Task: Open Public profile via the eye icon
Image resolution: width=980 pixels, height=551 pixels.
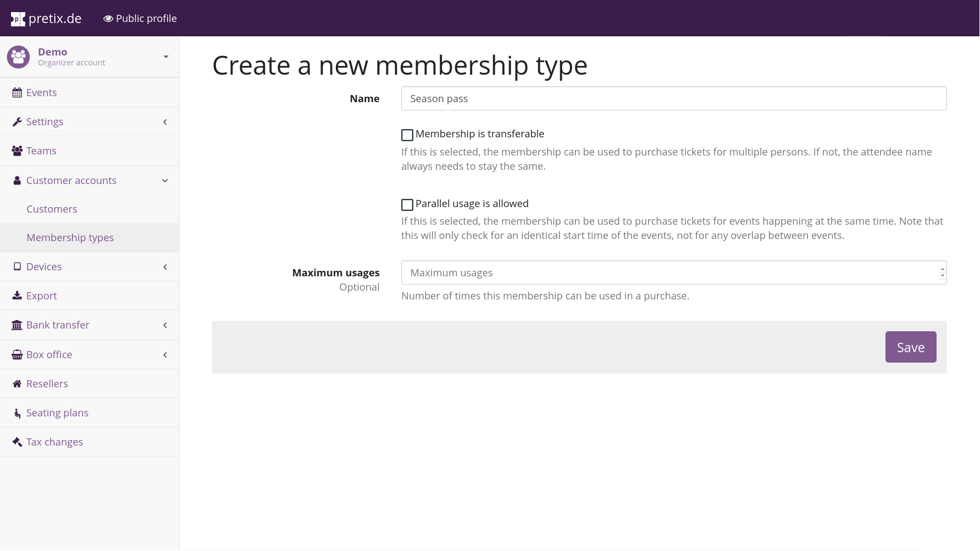Action: (x=108, y=19)
